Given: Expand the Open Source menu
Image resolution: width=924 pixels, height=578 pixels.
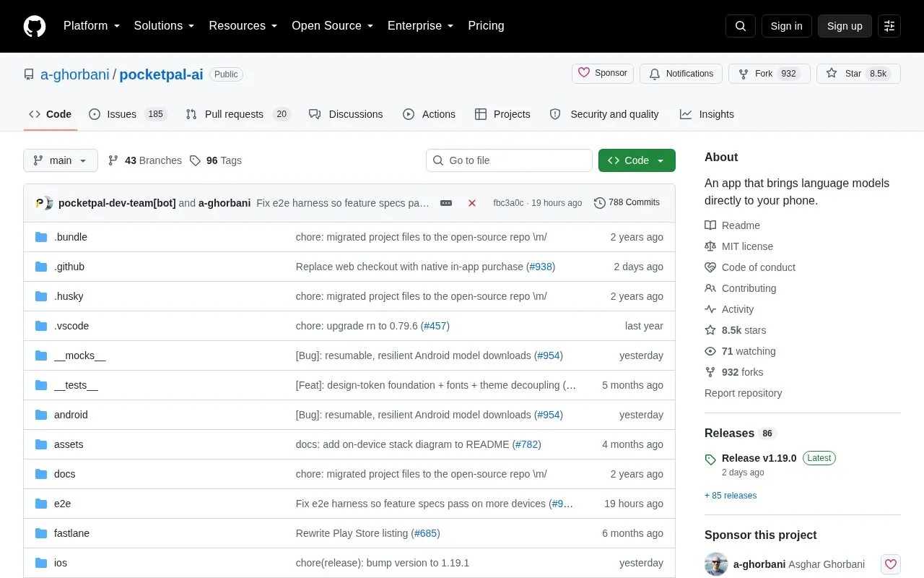Looking at the screenshot, I should click(333, 26).
